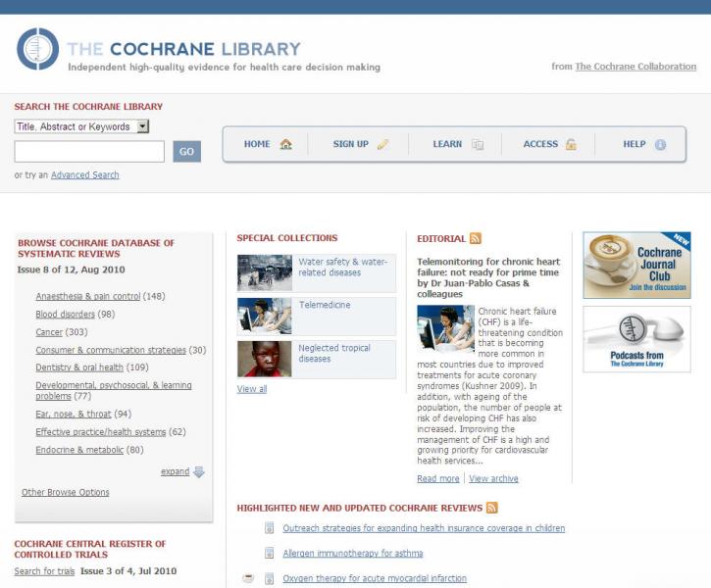Click the Learn pages icon
Viewport: 711px width, 588px height.
click(478, 144)
